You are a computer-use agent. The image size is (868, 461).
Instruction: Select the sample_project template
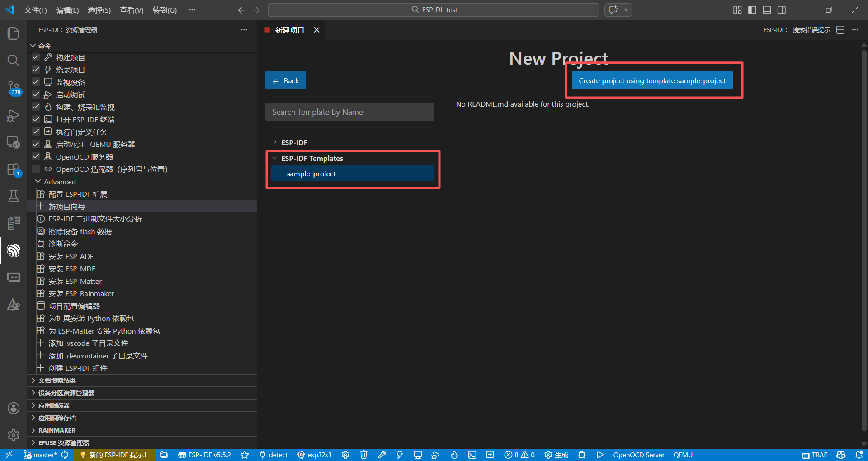pos(353,174)
